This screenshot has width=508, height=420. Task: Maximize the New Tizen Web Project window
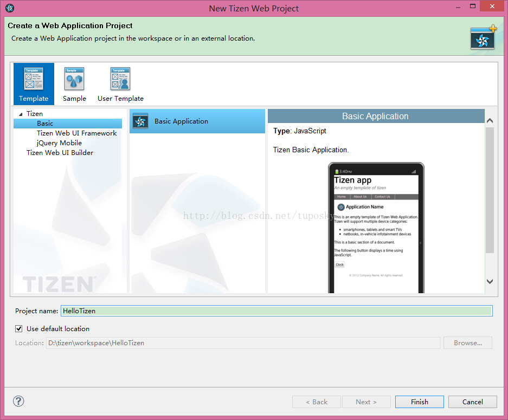(x=473, y=7)
